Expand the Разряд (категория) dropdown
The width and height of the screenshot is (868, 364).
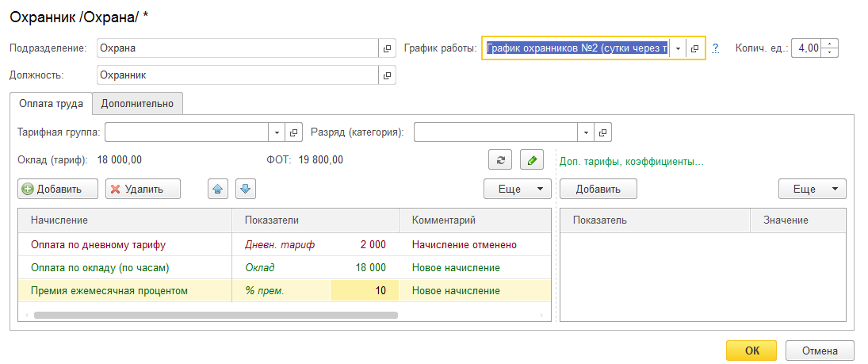(x=587, y=132)
